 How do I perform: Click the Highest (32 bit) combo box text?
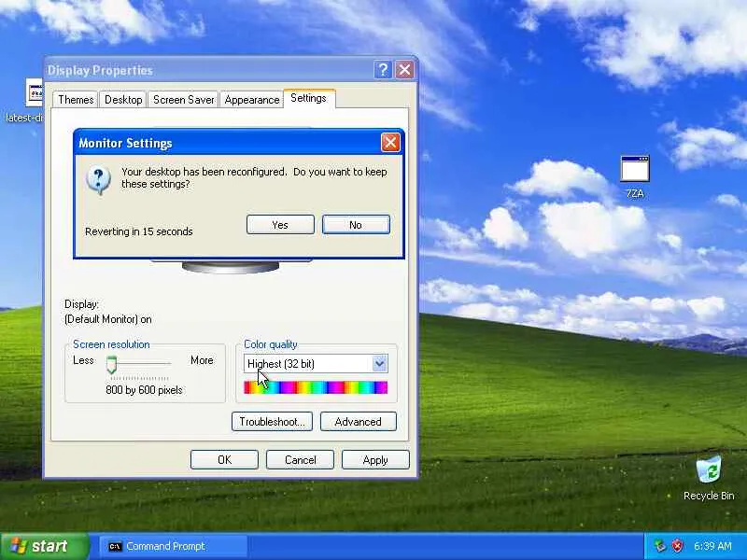(281, 364)
